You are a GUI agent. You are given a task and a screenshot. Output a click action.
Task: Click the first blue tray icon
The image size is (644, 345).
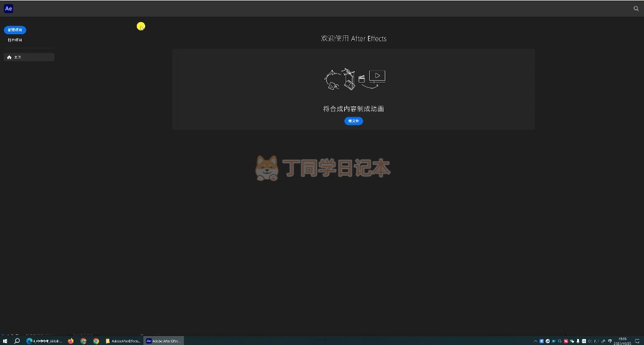[x=541, y=341]
